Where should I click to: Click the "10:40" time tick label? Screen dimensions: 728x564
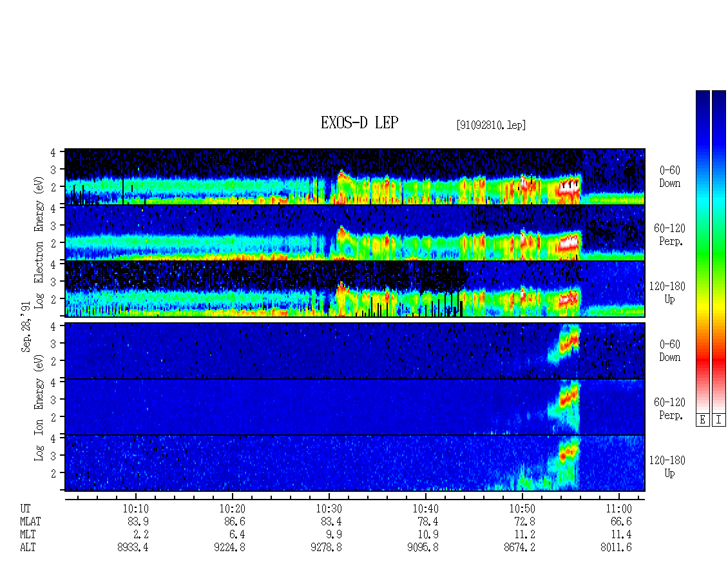pos(426,509)
